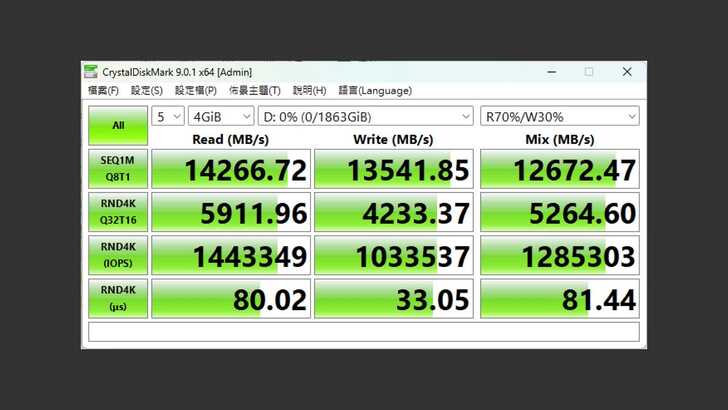Click the empty comment field at bottom
The width and height of the screenshot is (728, 410).
[x=364, y=332]
